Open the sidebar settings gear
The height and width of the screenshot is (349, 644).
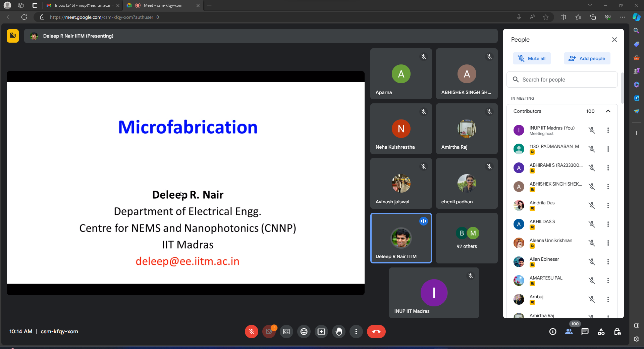636,339
